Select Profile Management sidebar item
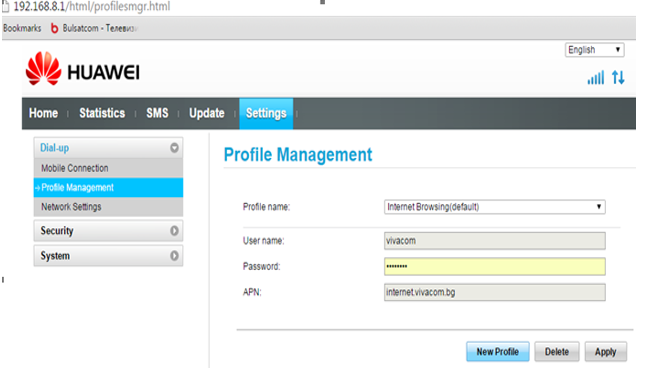Screen dimensions: 653x378 pyautogui.click(x=108, y=187)
